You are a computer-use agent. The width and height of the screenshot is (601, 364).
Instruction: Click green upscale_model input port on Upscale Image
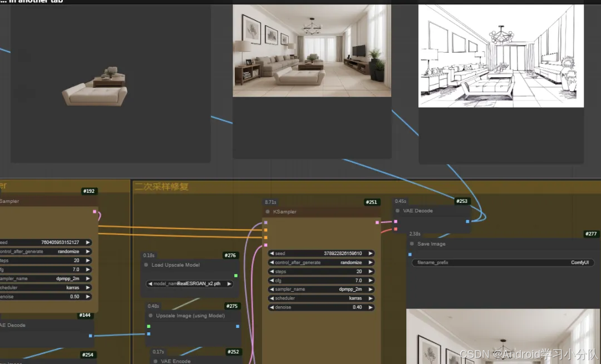[x=149, y=327]
